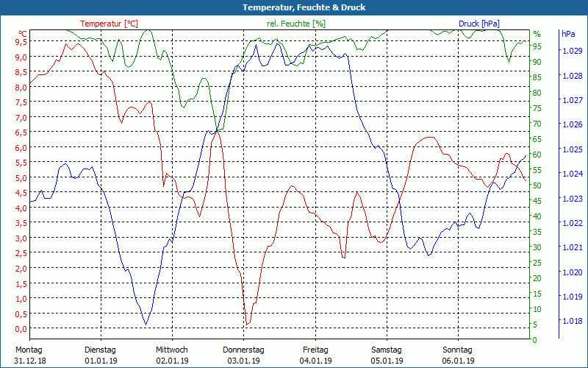Select the date '06.01.19'
588x368 pixels.
[458, 361]
